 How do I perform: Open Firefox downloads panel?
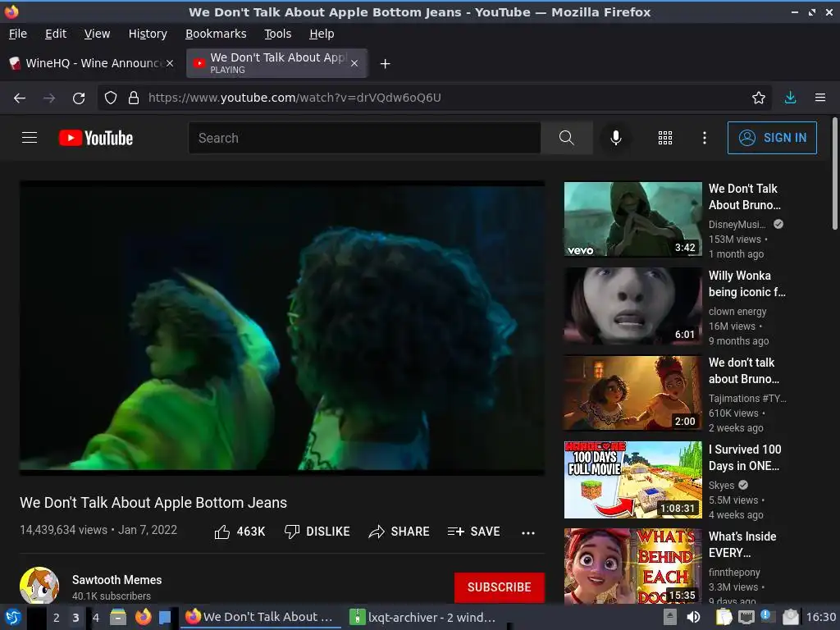(x=790, y=98)
